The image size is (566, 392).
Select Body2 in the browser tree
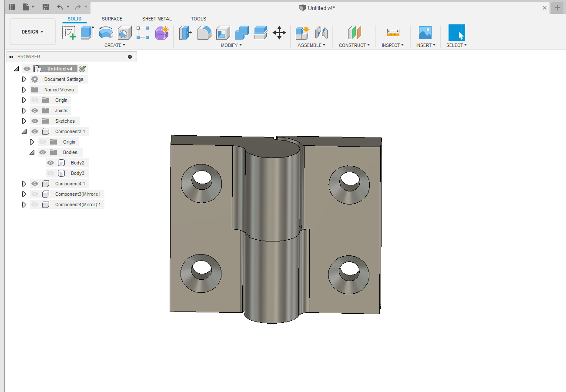tap(77, 163)
